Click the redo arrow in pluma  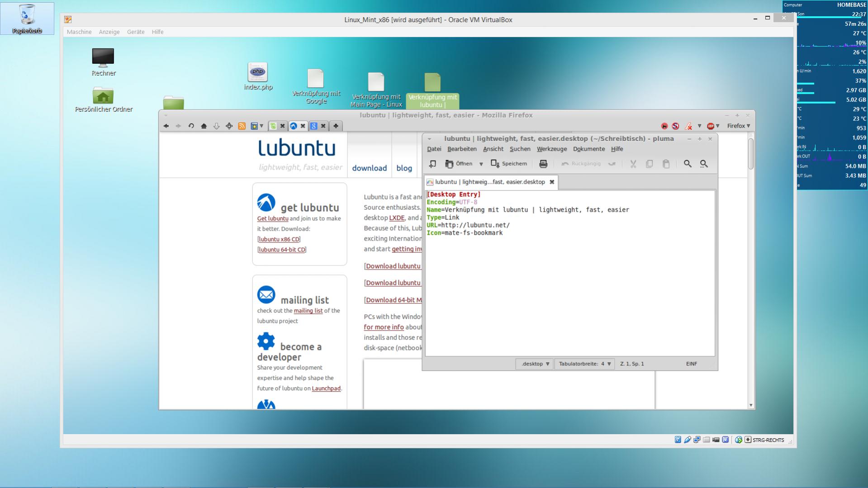(x=612, y=164)
